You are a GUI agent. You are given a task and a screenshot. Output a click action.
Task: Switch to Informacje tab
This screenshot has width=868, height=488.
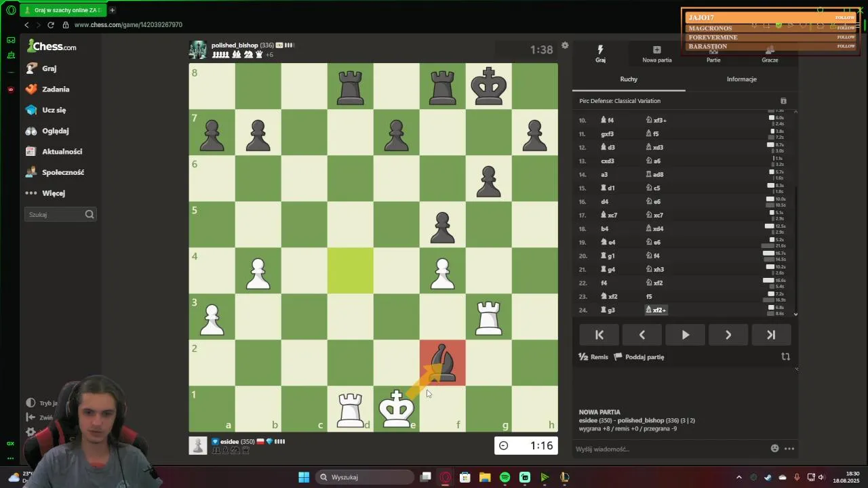coord(741,79)
